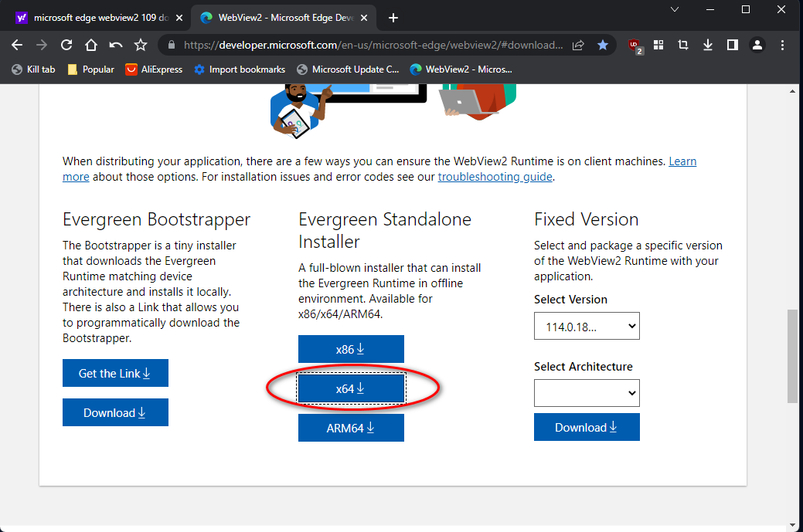The width and height of the screenshot is (803, 532).
Task: Click the scrollbar down arrow
Action: (x=792, y=525)
